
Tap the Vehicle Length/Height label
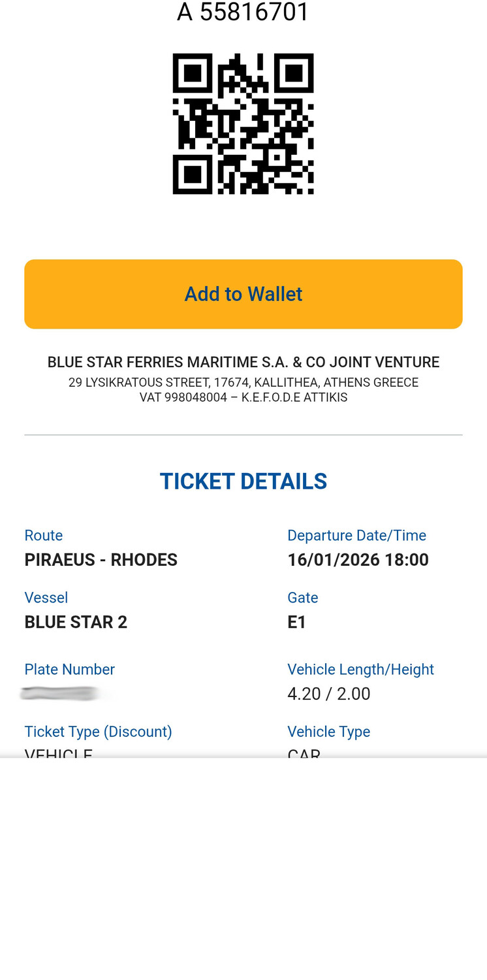coord(360,670)
